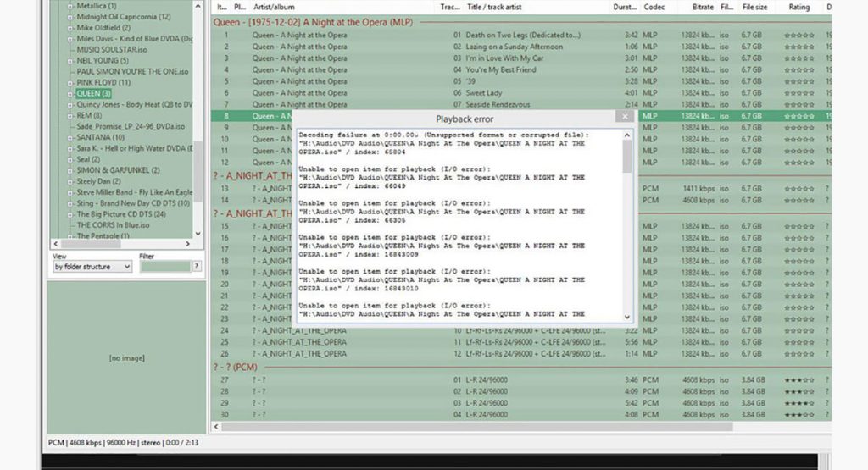
Task: Select The Big Picture CD DTS (24)
Action: pos(121,214)
